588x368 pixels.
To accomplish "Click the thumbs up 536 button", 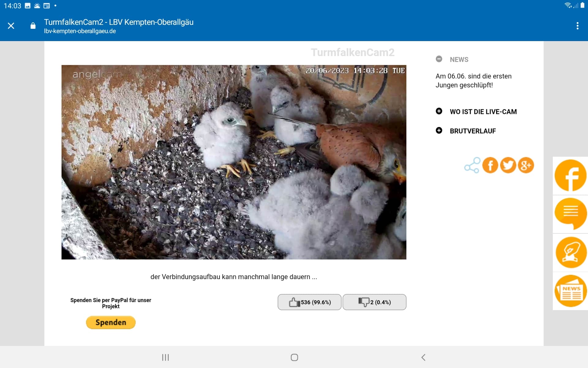I will (x=309, y=302).
